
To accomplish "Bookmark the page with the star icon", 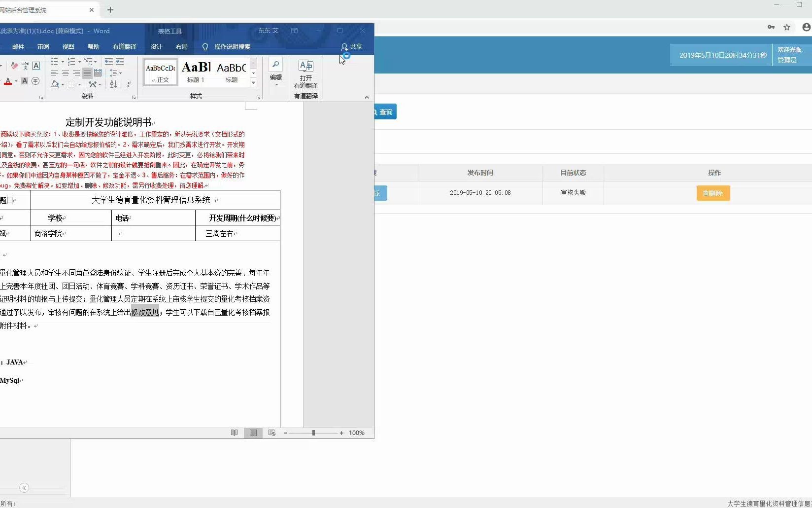I will point(787,27).
